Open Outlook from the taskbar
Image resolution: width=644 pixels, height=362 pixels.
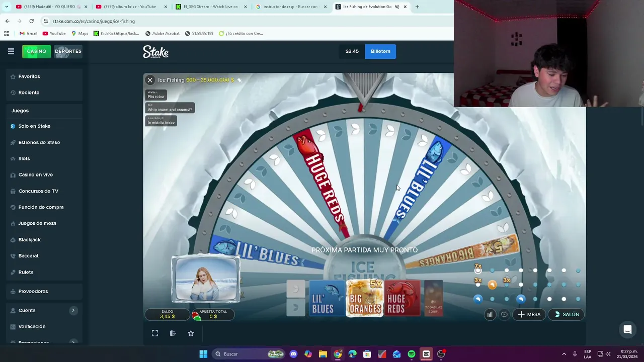click(396, 354)
